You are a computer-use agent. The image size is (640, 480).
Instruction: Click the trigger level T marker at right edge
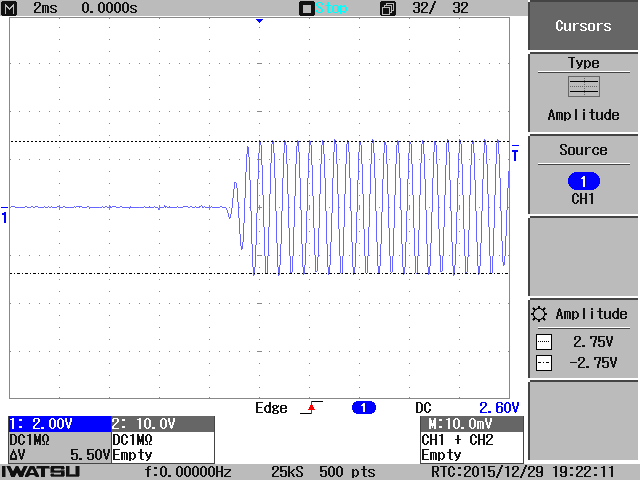coord(515,155)
